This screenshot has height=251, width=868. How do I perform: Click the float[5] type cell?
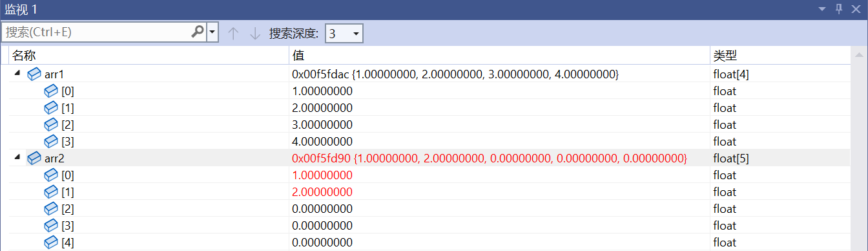731,159
